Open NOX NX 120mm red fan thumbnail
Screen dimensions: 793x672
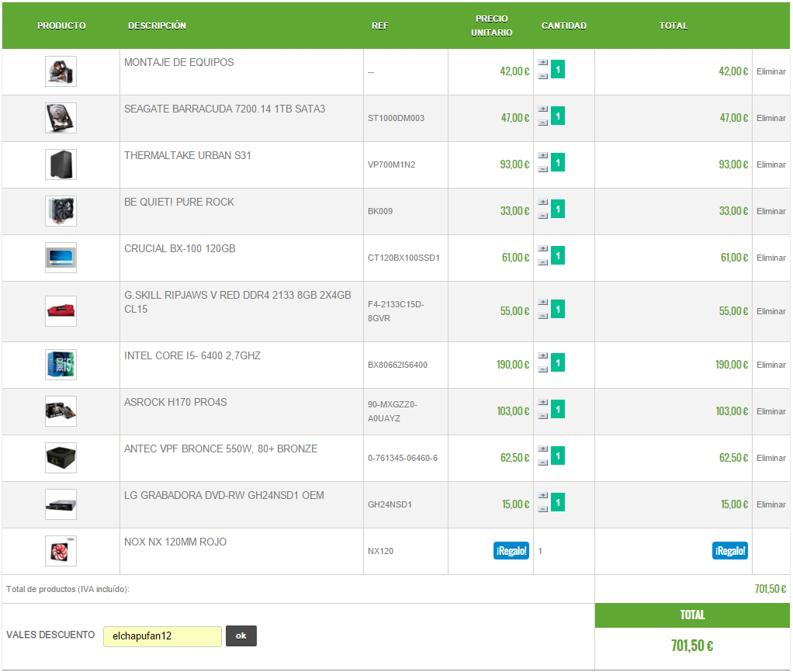pyautogui.click(x=61, y=551)
